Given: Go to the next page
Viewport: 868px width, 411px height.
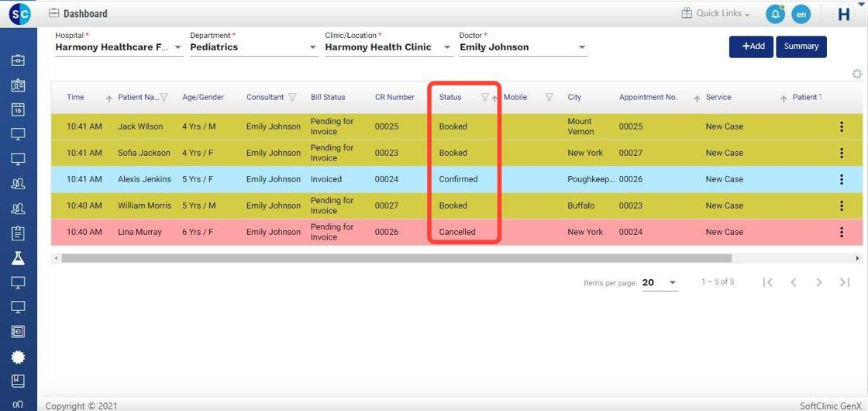Looking at the screenshot, I should 818,282.
